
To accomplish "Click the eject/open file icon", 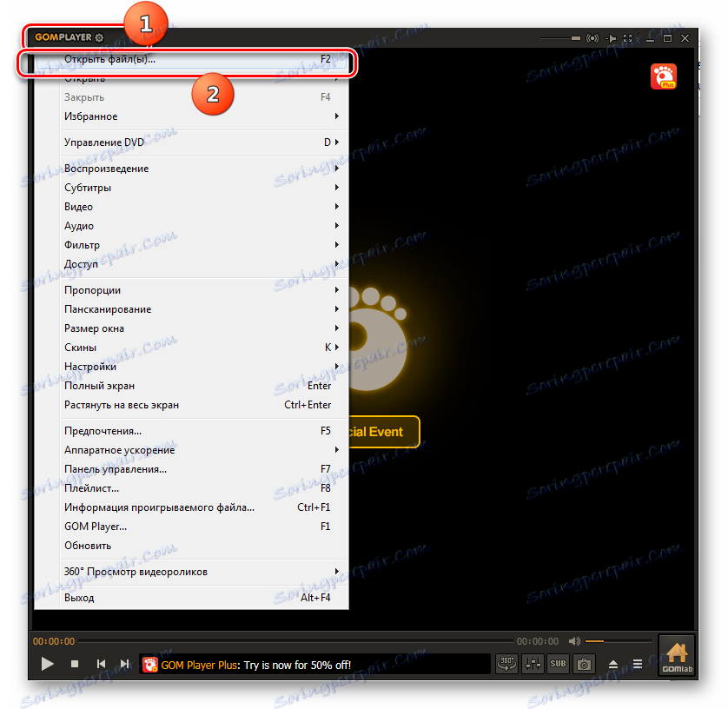I will tap(612, 665).
